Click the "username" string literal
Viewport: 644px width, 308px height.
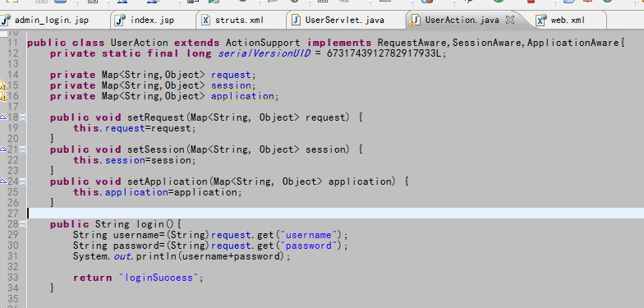click(309, 235)
